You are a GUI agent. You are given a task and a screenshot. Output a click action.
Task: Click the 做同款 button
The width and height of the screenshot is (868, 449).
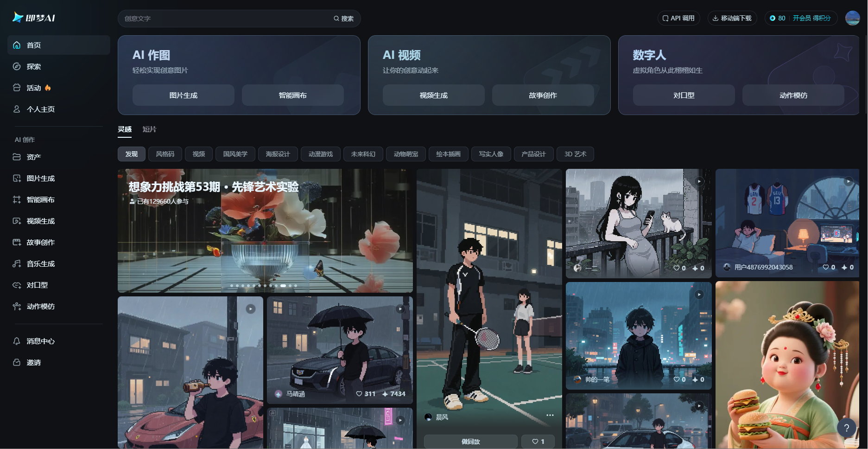pyautogui.click(x=469, y=442)
